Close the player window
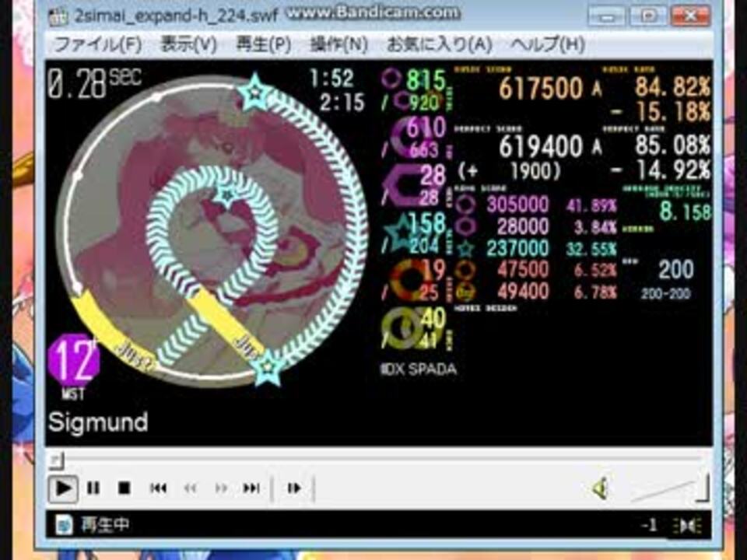747x560 pixels. pos(690,16)
